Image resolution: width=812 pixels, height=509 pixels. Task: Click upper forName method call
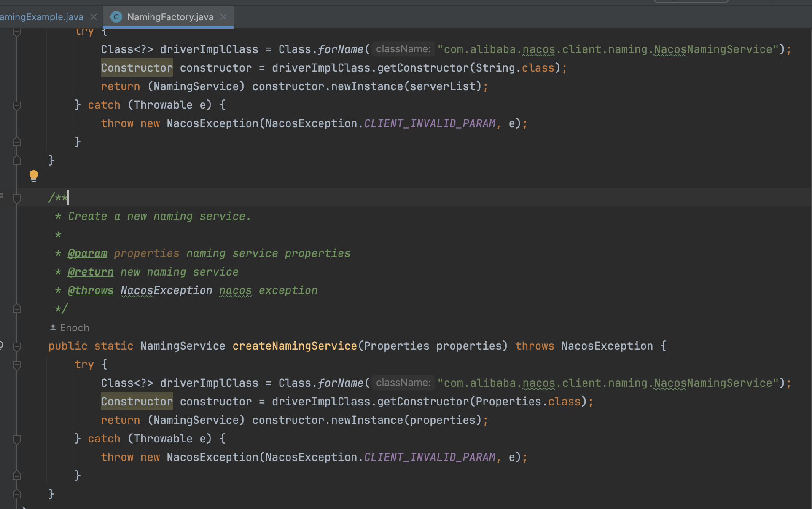pyautogui.click(x=341, y=49)
